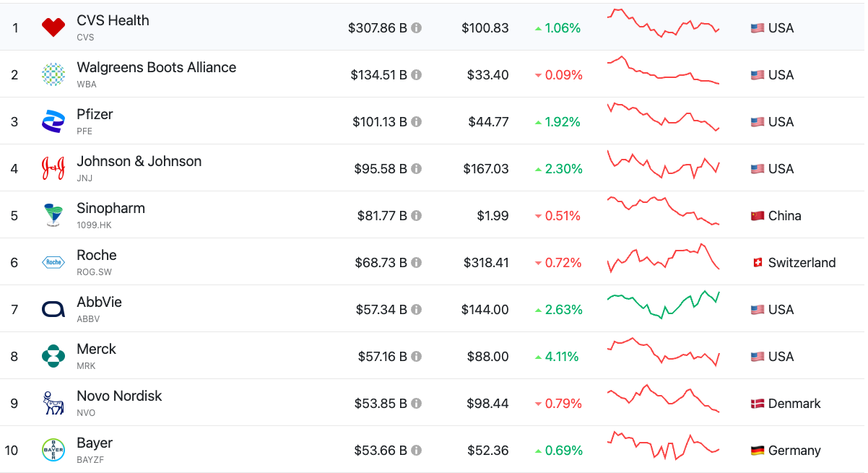
Task: Click the Germany flag in Bayer row
Action: tap(758, 451)
